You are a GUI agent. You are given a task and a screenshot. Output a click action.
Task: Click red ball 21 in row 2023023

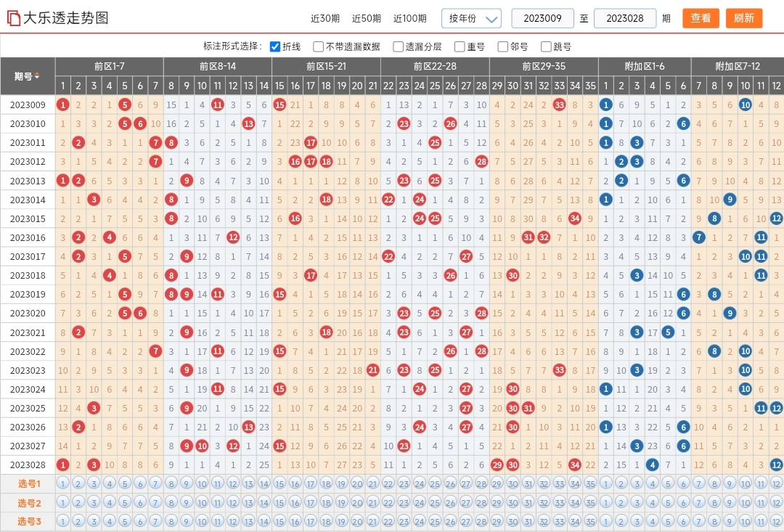372,370
